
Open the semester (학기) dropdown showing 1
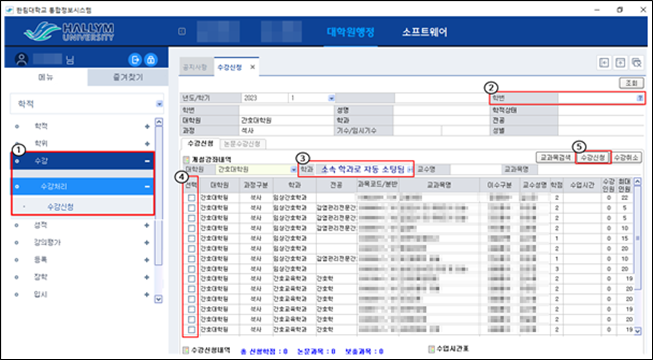coord(312,98)
